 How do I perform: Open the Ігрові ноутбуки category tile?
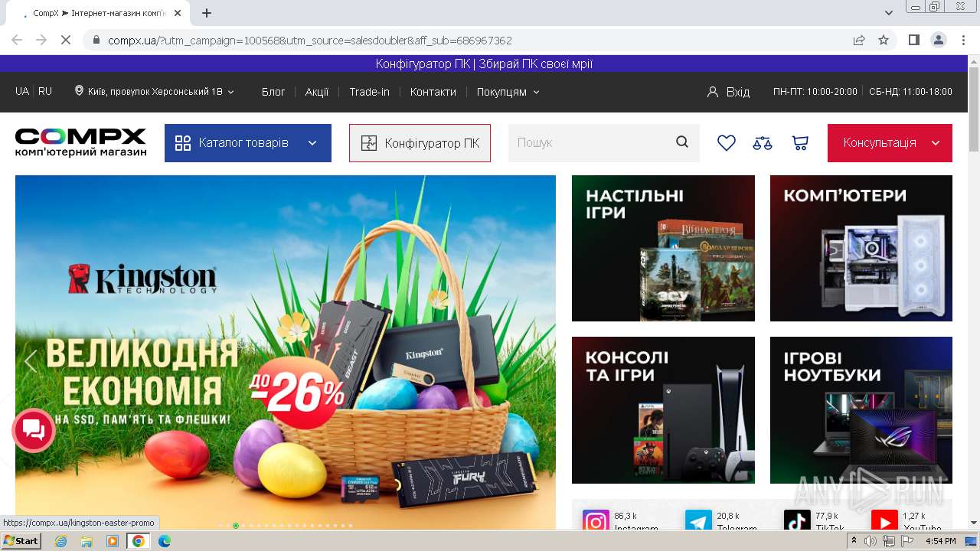pyautogui.click(x=861, y=410)
